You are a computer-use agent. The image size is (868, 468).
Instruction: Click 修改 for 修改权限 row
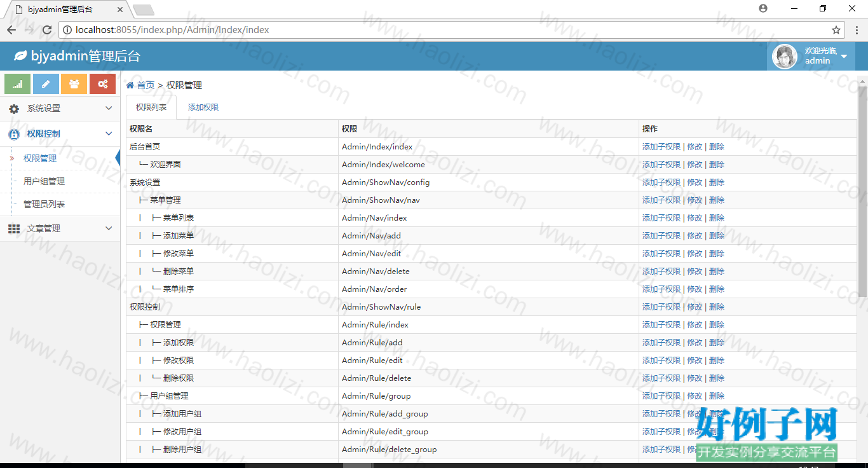(x=695, y=361)
